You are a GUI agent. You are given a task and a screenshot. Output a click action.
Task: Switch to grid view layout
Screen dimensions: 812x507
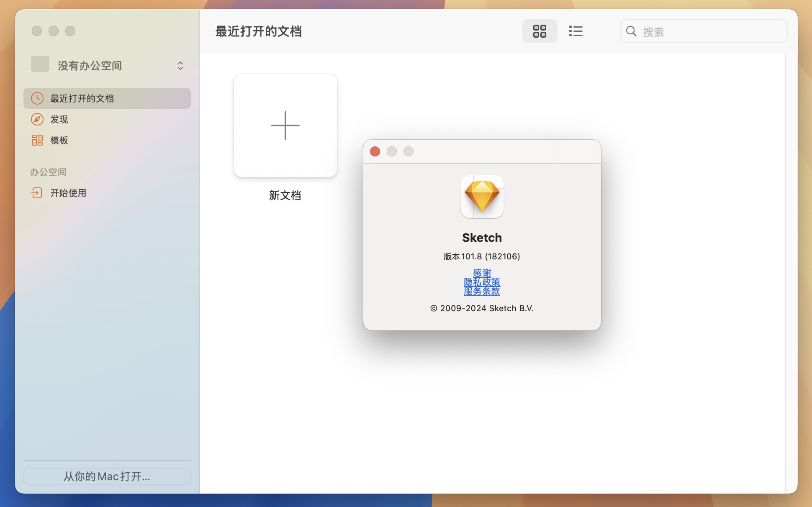pyautogui.click(x=540, y=31)
